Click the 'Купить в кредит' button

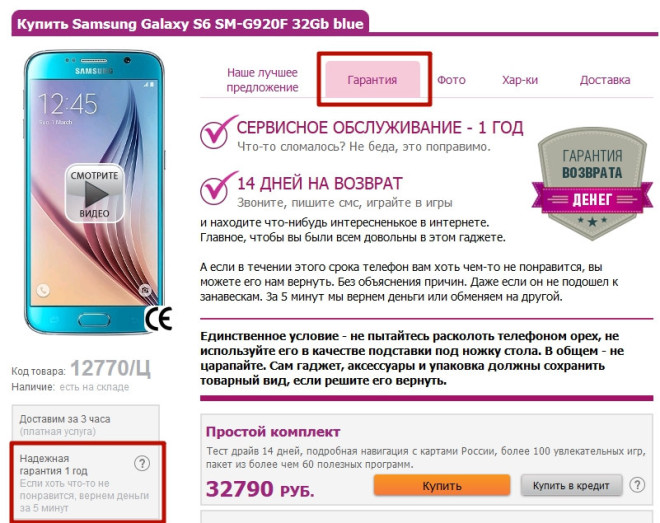click(x=571, y=486)
